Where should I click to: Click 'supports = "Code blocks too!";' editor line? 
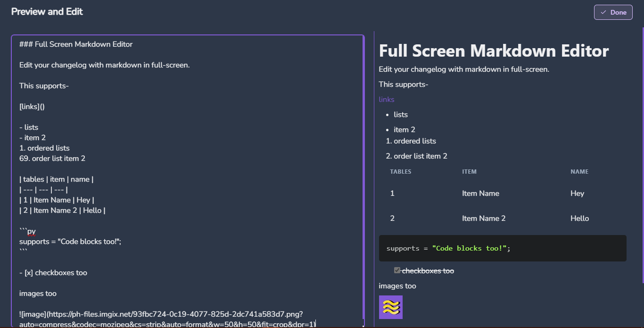[x=70, y=242]
